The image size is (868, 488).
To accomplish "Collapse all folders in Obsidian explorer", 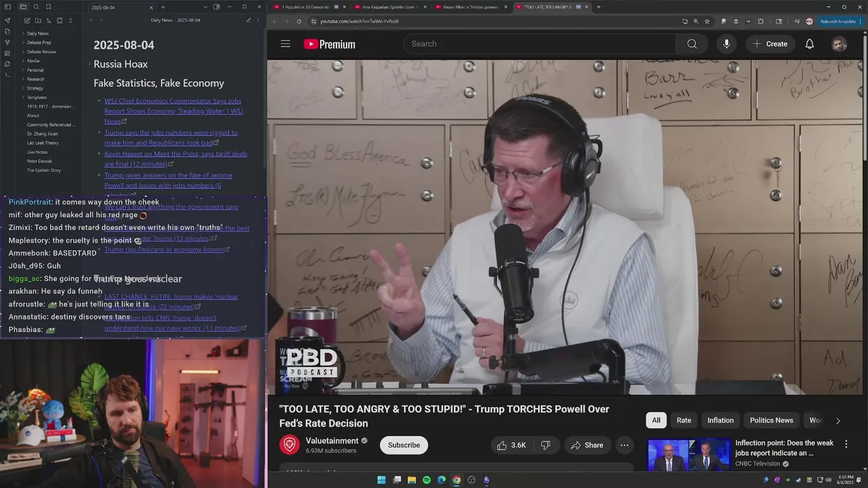I will click(x=70, y=20).
